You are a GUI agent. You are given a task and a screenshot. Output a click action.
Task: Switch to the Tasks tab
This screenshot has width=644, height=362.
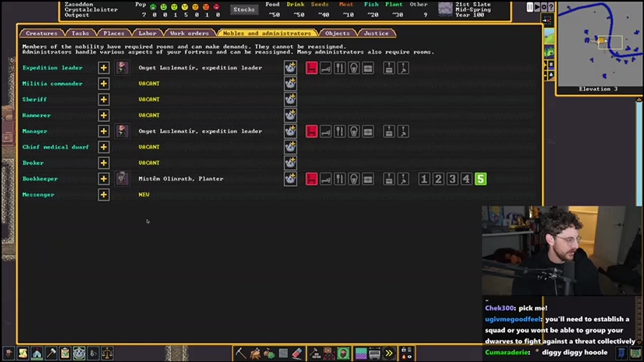point(80,33)
